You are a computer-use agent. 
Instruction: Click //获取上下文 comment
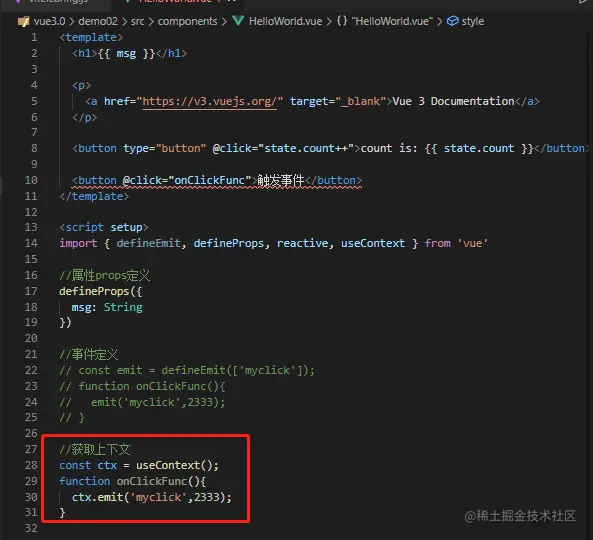[x=95, y=449]
